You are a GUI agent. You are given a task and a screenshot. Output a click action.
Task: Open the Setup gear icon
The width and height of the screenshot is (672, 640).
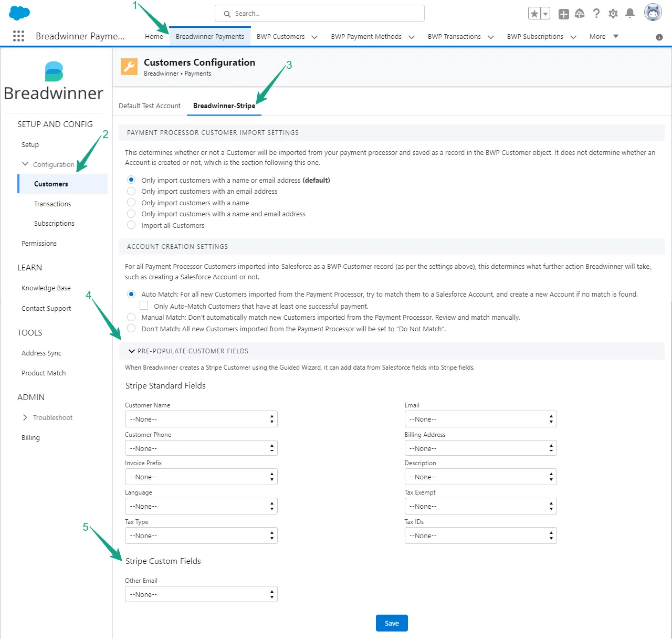pos(613,14)
